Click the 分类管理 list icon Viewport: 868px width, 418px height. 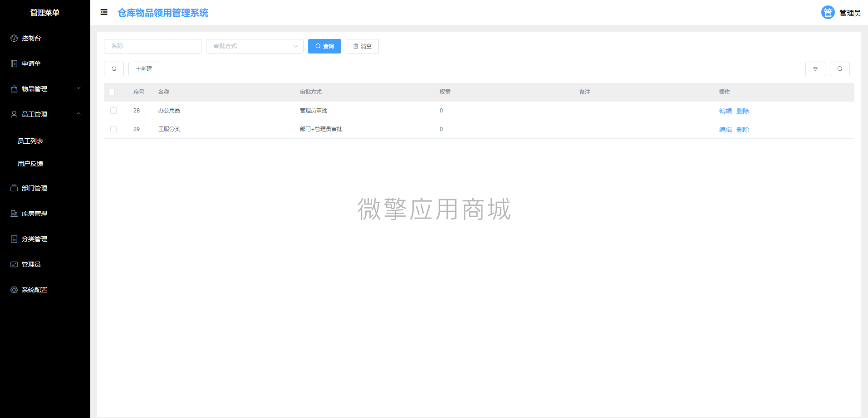(x=14, y=239)
